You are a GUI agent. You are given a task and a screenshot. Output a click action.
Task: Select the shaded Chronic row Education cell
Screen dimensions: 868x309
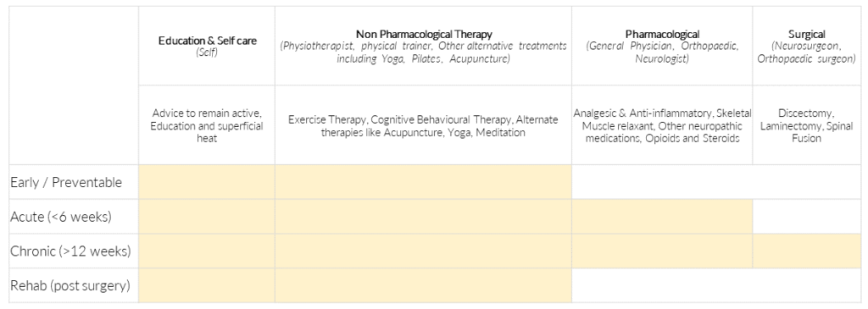point(207,251)
